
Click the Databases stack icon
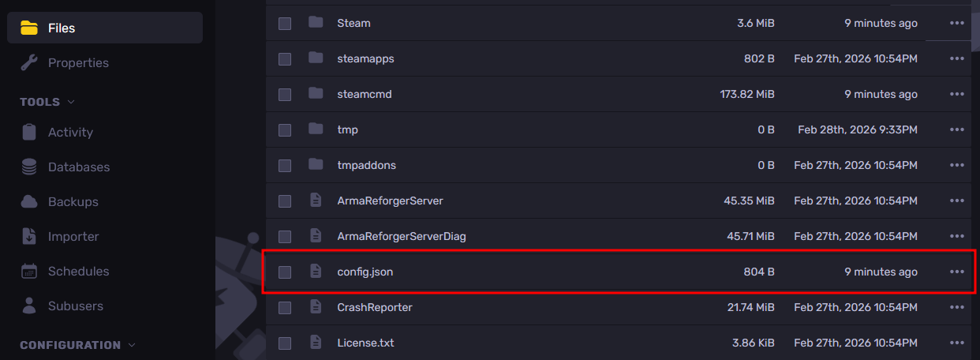coord(29,167)
